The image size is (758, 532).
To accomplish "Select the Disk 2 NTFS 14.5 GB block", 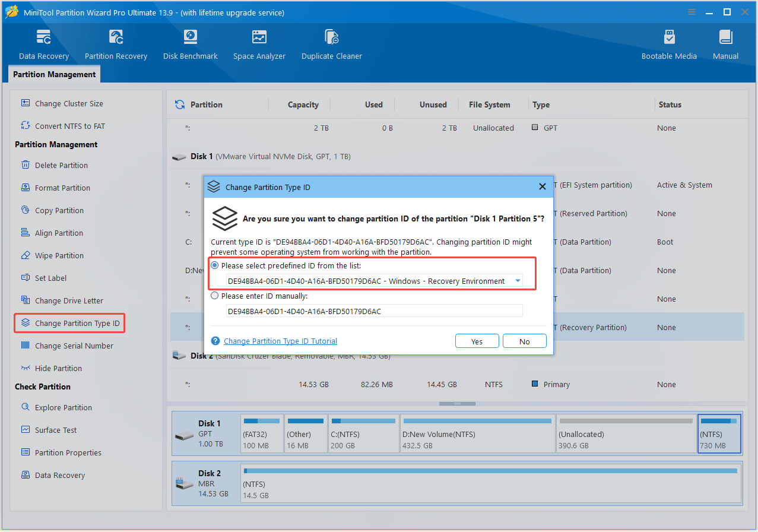I will (491, 483).
